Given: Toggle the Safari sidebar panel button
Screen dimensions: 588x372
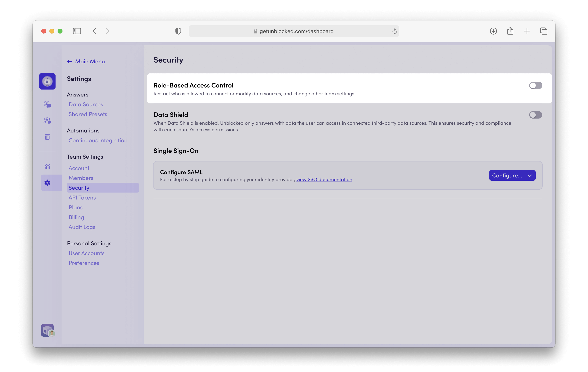Looking at the screenshot, I should tap(77, 31).
